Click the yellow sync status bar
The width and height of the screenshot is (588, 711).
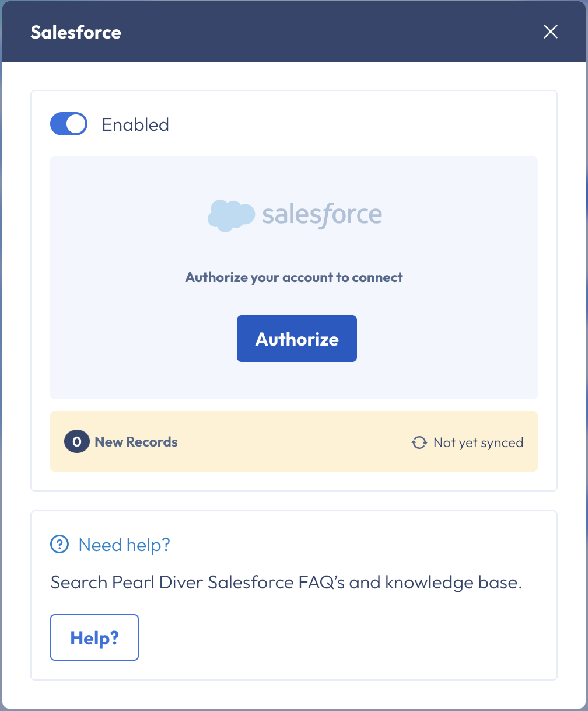click(x=294, y=441)
